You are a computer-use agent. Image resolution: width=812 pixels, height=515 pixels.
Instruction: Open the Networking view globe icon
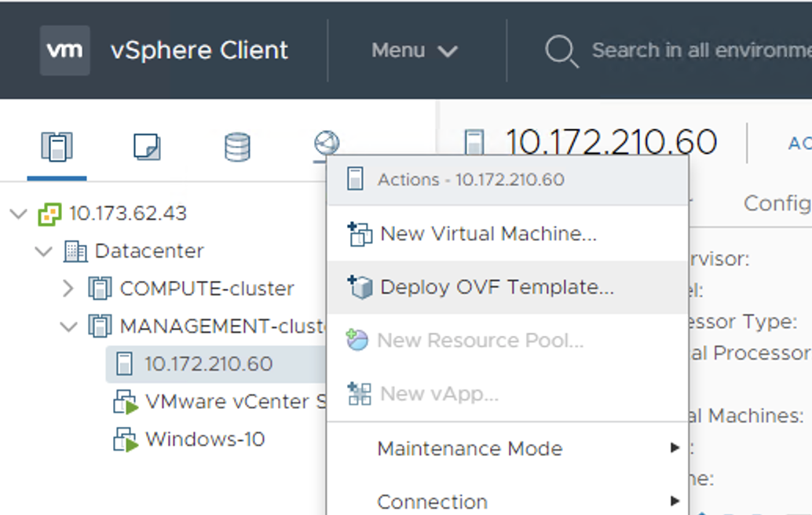pyautogui.click(x=327, y=143)
